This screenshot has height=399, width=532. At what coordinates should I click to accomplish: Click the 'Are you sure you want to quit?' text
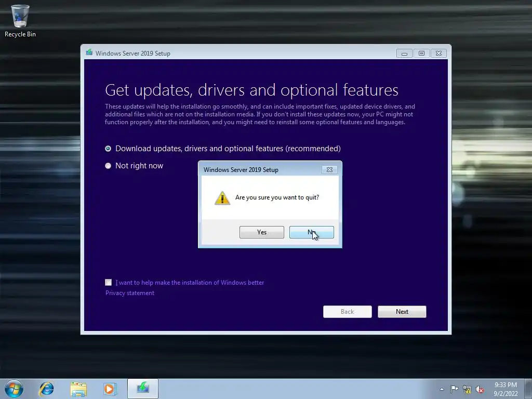[x=277, y=197]
